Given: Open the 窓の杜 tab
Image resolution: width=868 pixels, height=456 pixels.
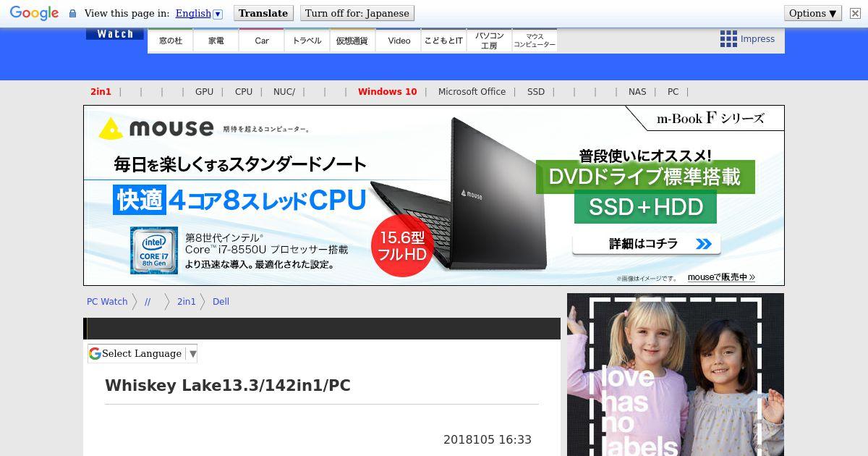Looking at the screenshot, I should tap(171, 41).
